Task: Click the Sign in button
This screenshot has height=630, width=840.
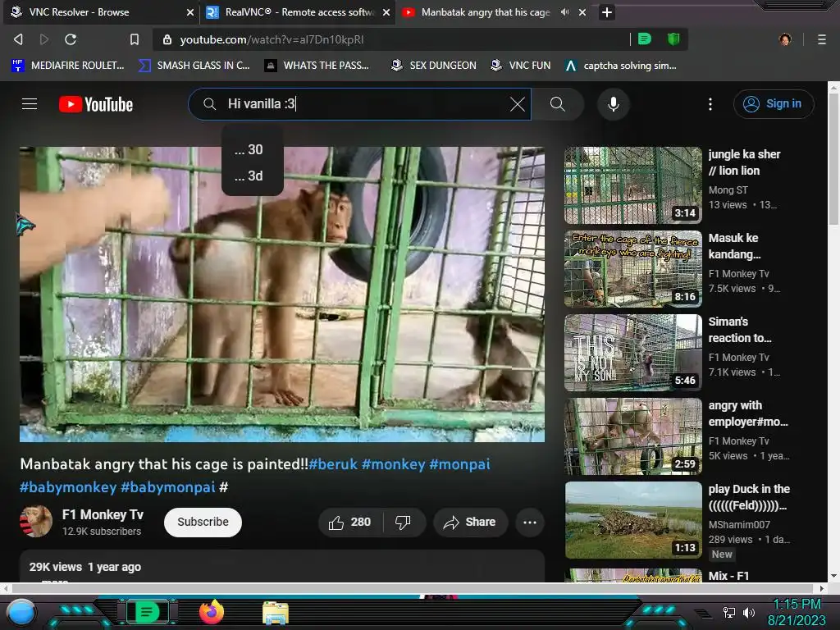Action: (x=774, y=104)
